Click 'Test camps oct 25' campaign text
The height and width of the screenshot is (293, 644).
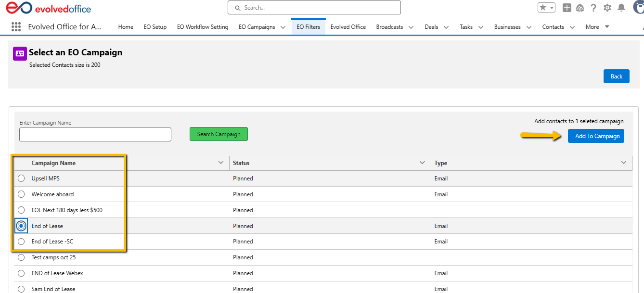pos(54,257)
